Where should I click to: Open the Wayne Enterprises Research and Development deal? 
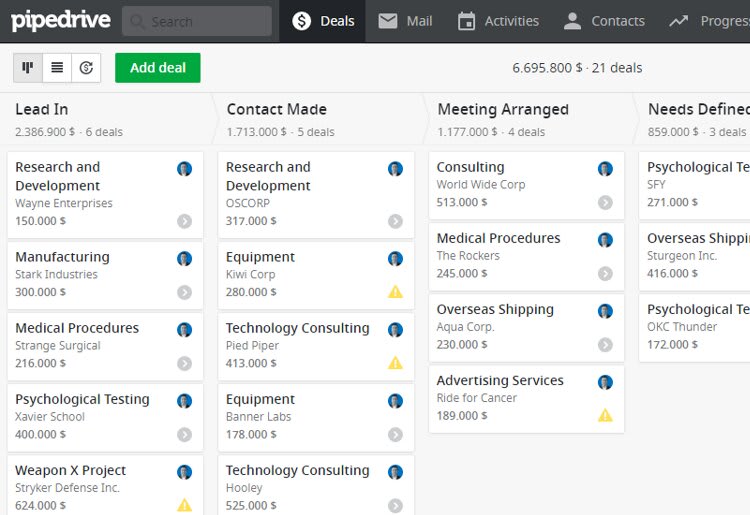coord(105,195)
